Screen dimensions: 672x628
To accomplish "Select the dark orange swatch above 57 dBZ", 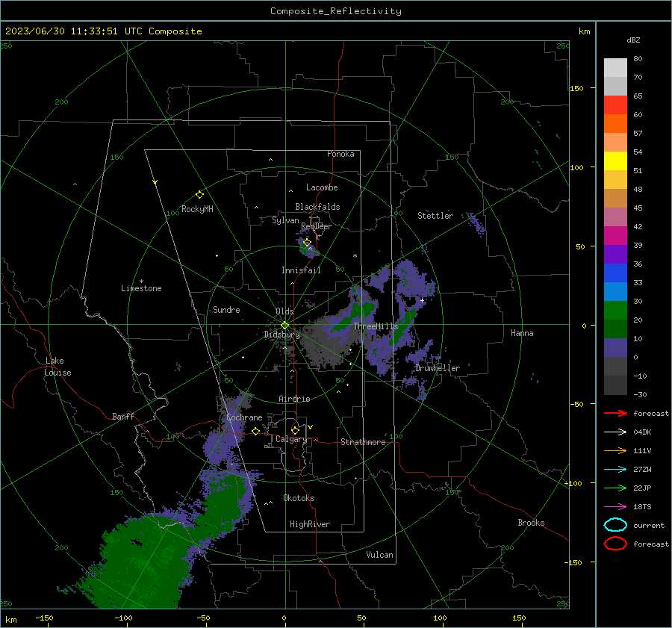I will click(615, 123).
